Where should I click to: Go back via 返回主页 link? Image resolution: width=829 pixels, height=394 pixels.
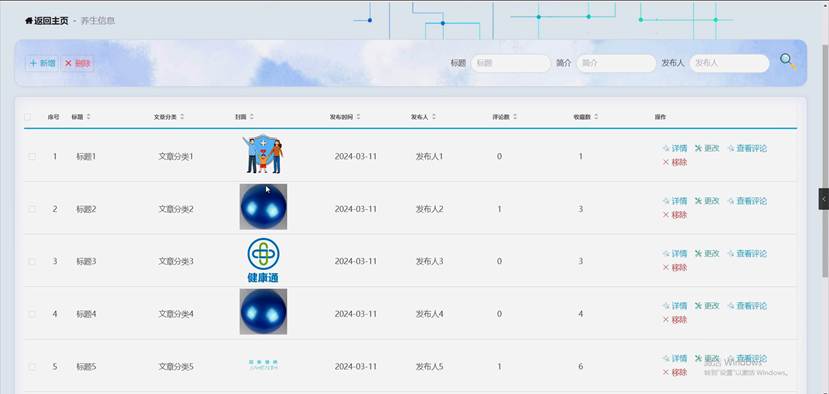51,21
